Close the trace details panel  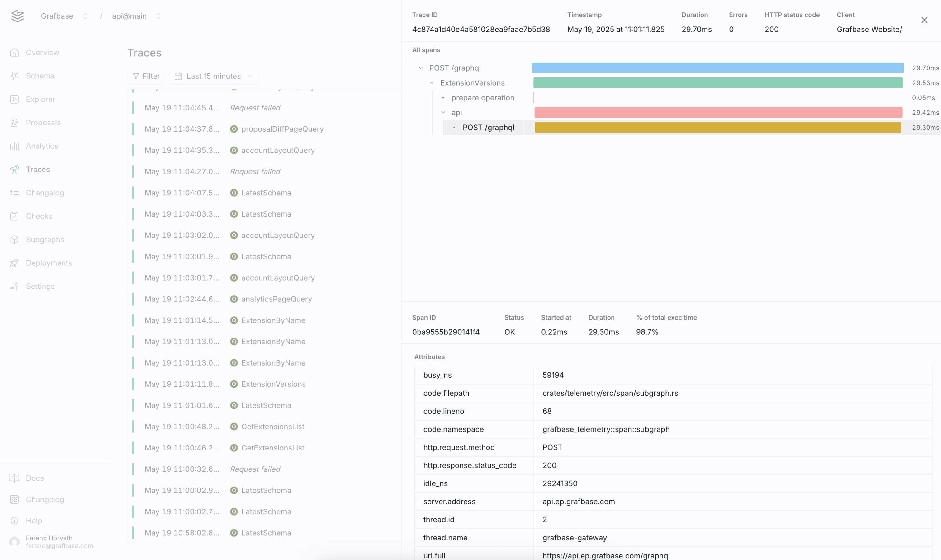[924, 20]
